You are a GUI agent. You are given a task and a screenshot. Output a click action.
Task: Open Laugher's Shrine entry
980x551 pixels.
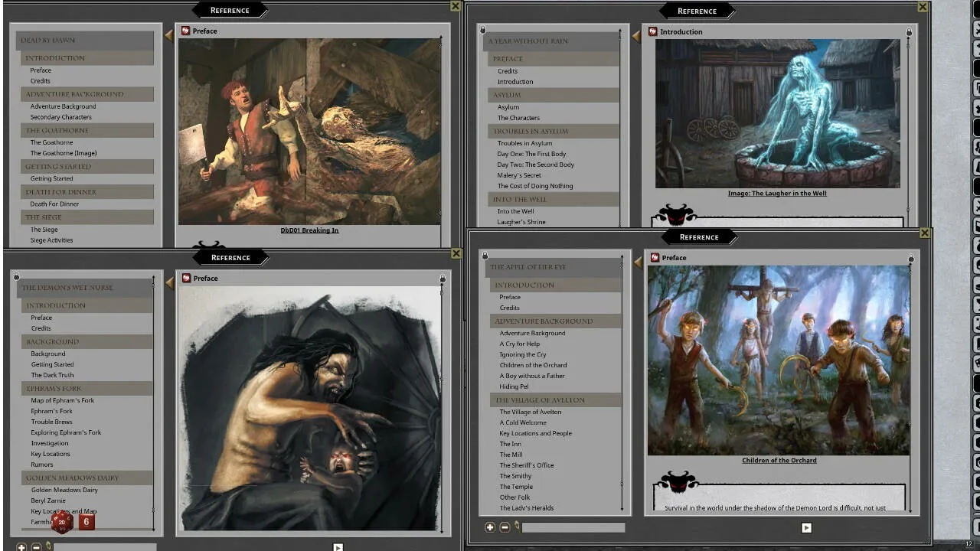pyautogui.click(x=521, y=222)
